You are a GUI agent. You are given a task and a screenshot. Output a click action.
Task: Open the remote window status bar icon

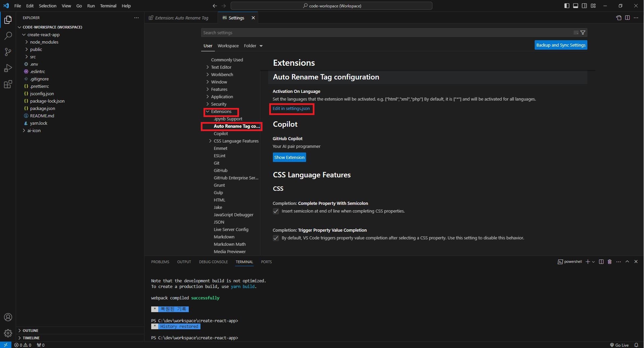6,345
